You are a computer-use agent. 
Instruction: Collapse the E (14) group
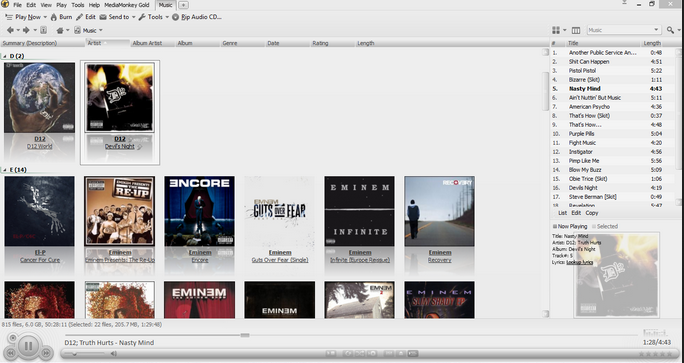tap(5, 170)
